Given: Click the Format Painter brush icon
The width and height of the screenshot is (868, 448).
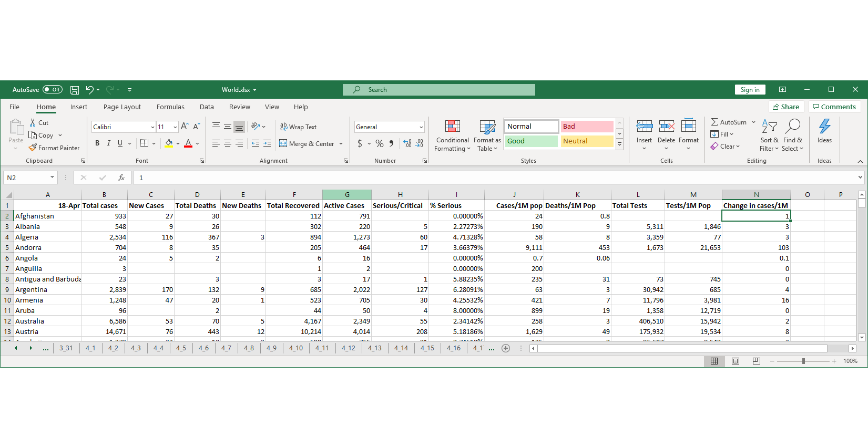Looking at the screenshot, I should click(33, 148).
